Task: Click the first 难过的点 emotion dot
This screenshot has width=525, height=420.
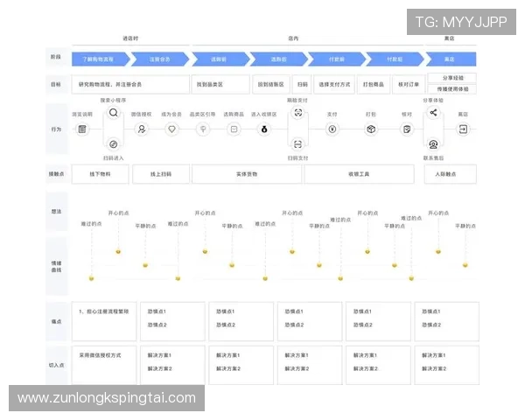Action: point(91,278)
